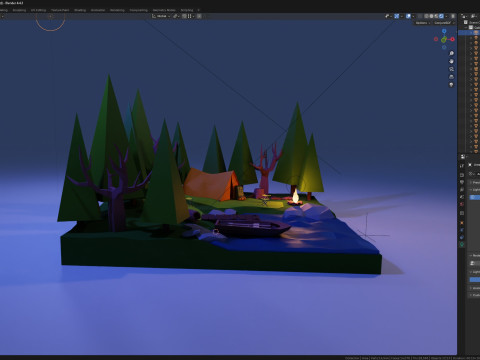Open the UV Editing workspace tab
480x360 pixels.
[38, 10]
